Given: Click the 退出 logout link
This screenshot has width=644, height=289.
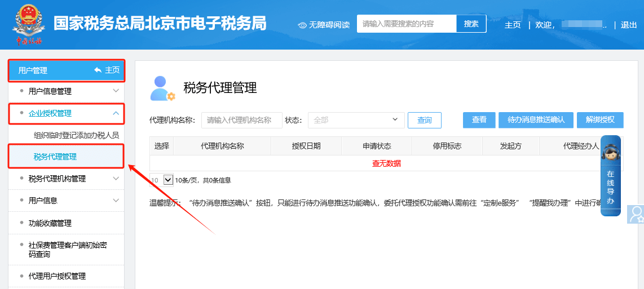Looking at the screenshot, I should click(629, 25).
